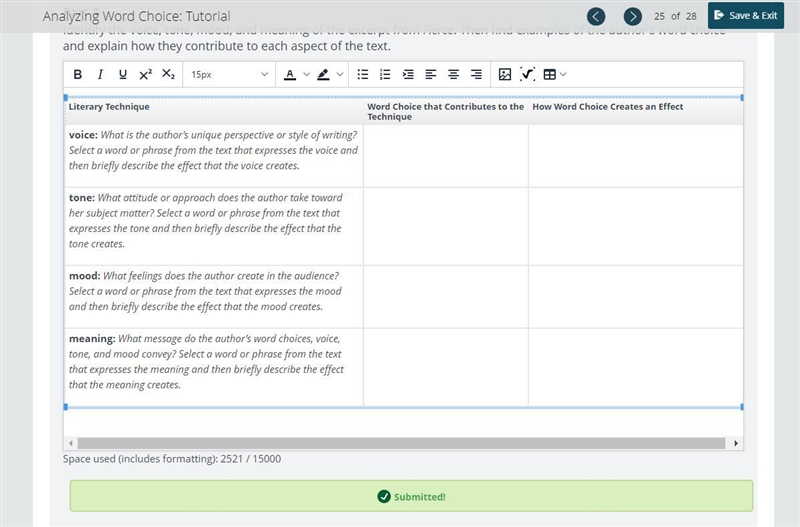Click the Word Choice that Contributes header
800x527 pixels.
[x=445, y=112]
